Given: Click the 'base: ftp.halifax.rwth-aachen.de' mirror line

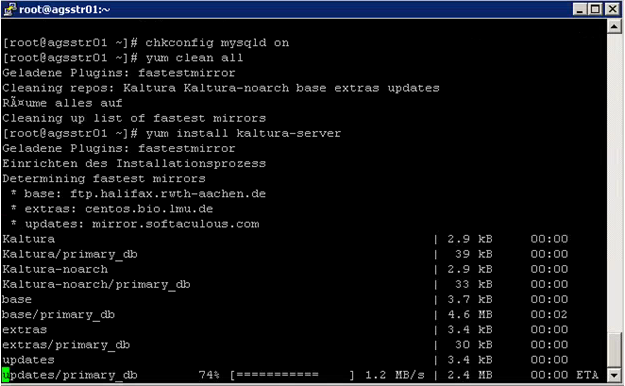Looking at the screenshot, I should (x=138, y=194).
